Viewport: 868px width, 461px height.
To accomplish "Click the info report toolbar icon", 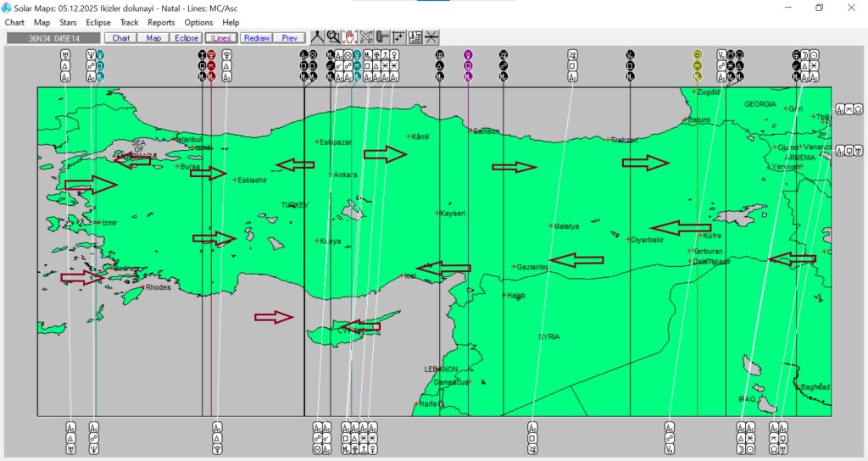I will 415,37.
